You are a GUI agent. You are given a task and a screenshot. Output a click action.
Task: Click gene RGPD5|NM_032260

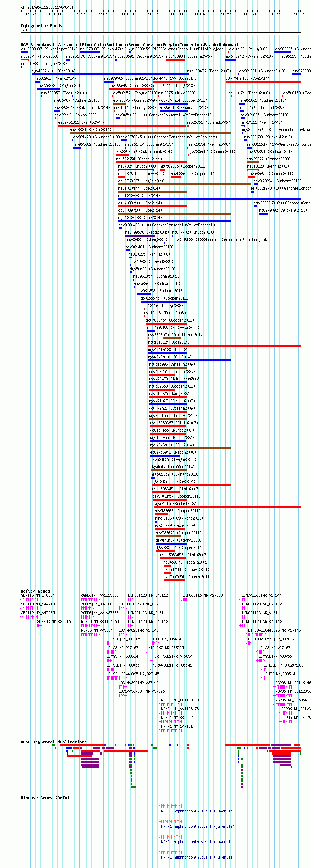(96, 604)
